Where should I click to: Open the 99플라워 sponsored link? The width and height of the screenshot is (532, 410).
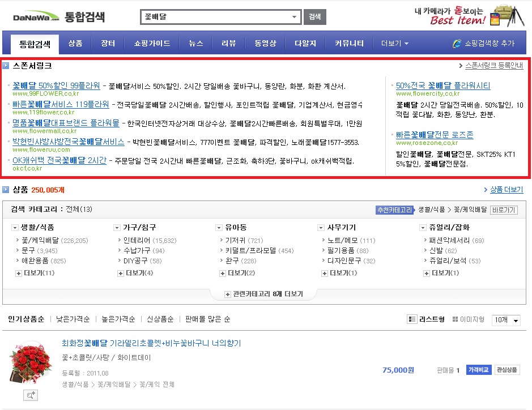[x=56, y=86]
